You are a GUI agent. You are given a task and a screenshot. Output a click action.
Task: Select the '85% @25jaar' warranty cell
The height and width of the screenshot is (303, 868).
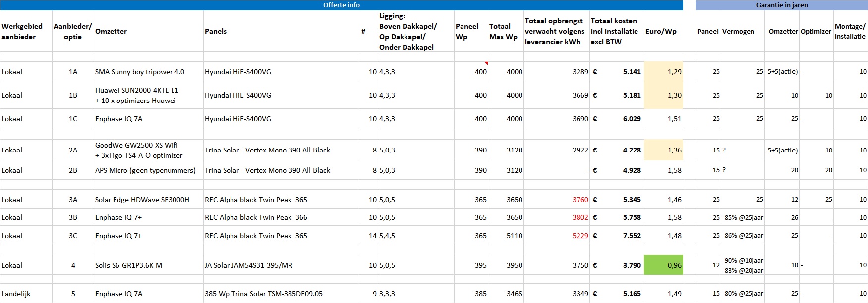point(743,217)
